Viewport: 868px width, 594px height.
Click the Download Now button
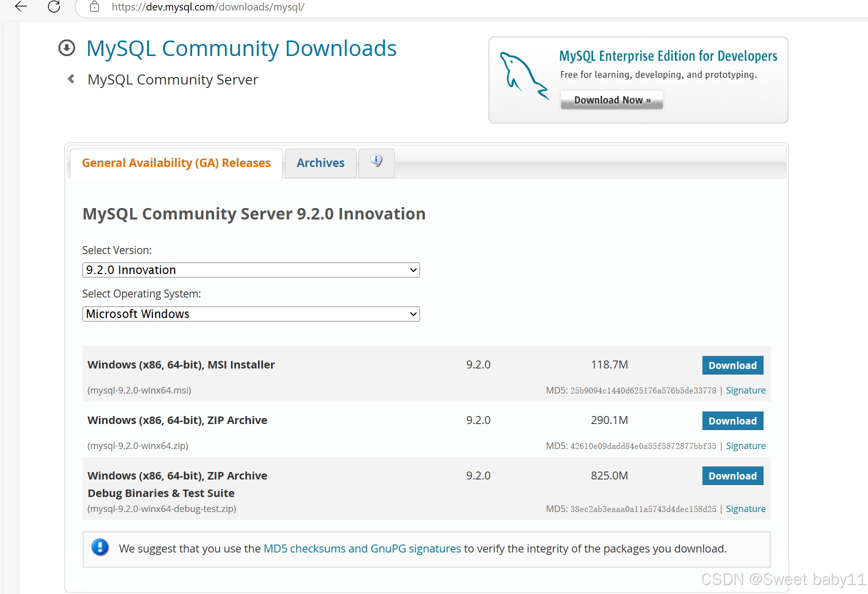click(612, 100)
